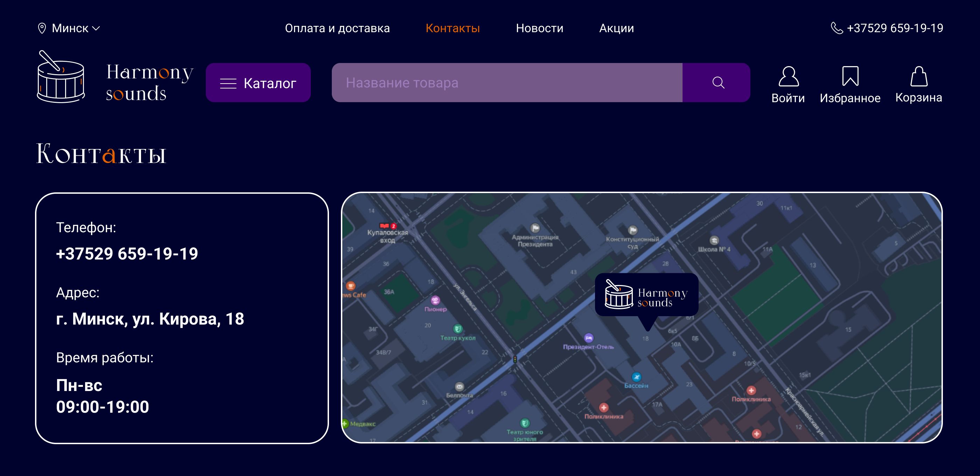The image size is (980, 476).
Task: Open the Корзина shopping bag icon
Action: click(x=919, y=76)
